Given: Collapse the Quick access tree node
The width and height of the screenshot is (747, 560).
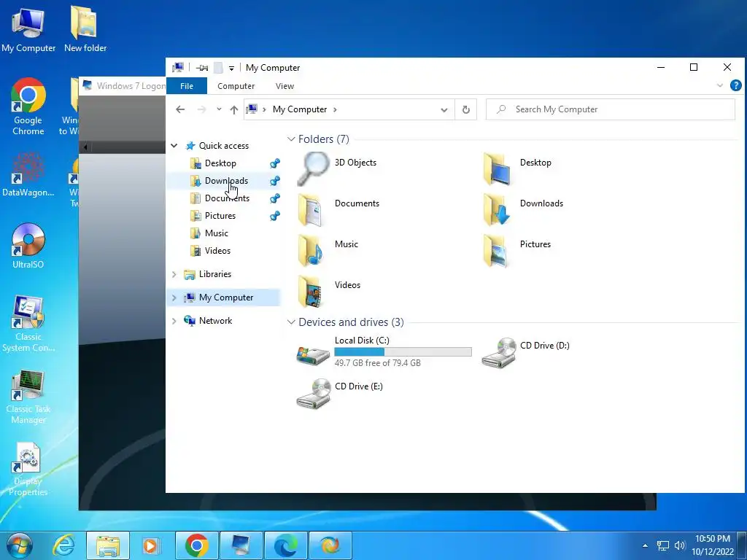Looking at the screenshot, I should coord(174,146).
